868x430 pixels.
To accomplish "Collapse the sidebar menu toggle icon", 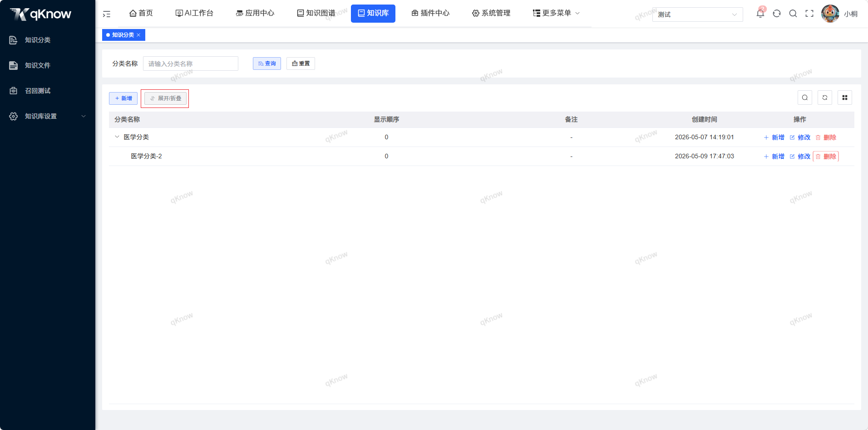I will [107, 14].
